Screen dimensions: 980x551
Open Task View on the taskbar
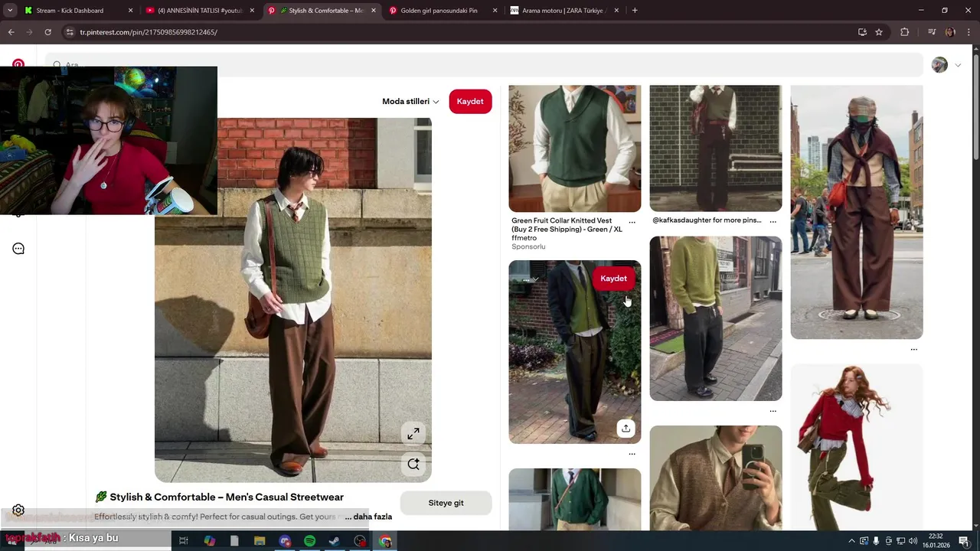tap(184, 541)
